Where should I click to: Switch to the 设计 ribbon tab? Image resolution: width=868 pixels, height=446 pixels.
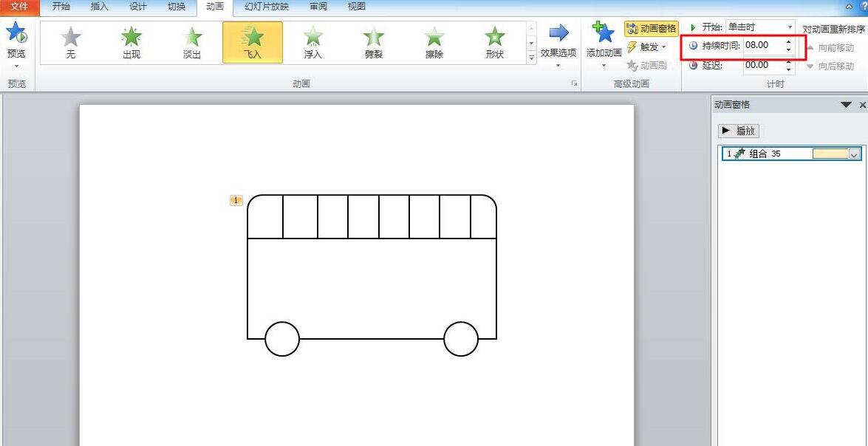pos(138,7)
